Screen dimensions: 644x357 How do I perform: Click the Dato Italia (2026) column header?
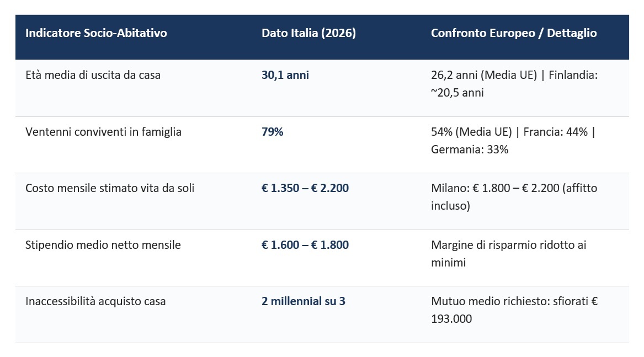[308, 33]
